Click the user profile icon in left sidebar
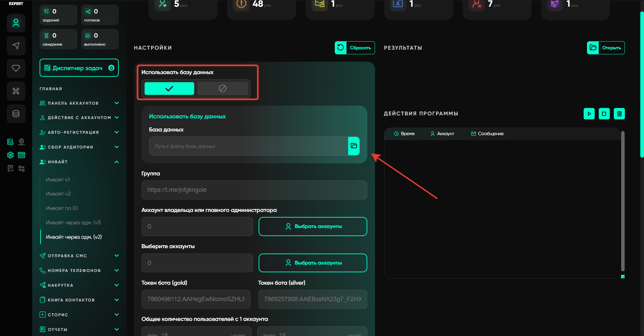This screenshot has width=644, height=336. tap(16, 23)
